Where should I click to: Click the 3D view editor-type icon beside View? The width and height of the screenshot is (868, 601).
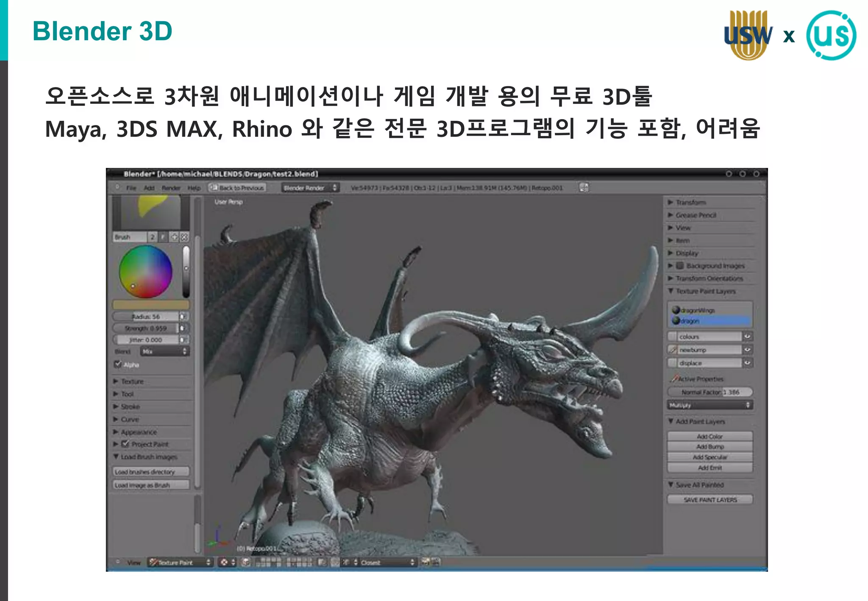(x=117, y=562)
